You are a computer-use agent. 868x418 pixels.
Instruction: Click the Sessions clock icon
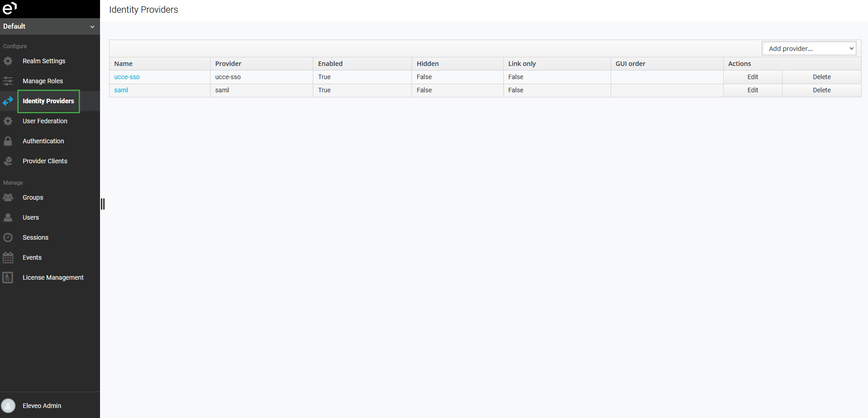point(8,237)
